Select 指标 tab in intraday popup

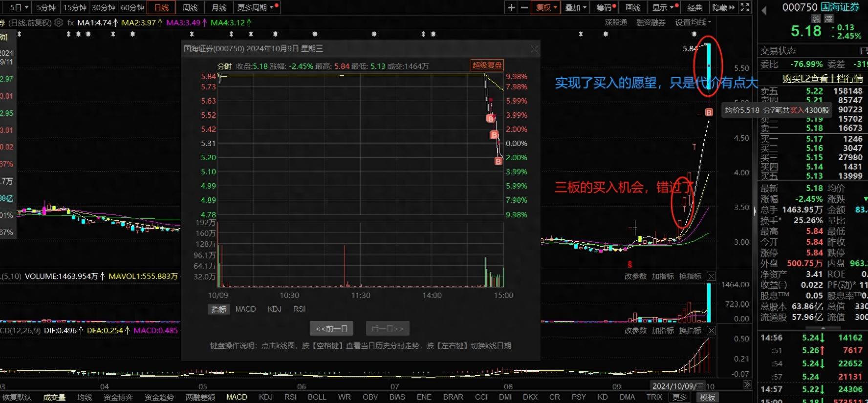click(219, 309)
